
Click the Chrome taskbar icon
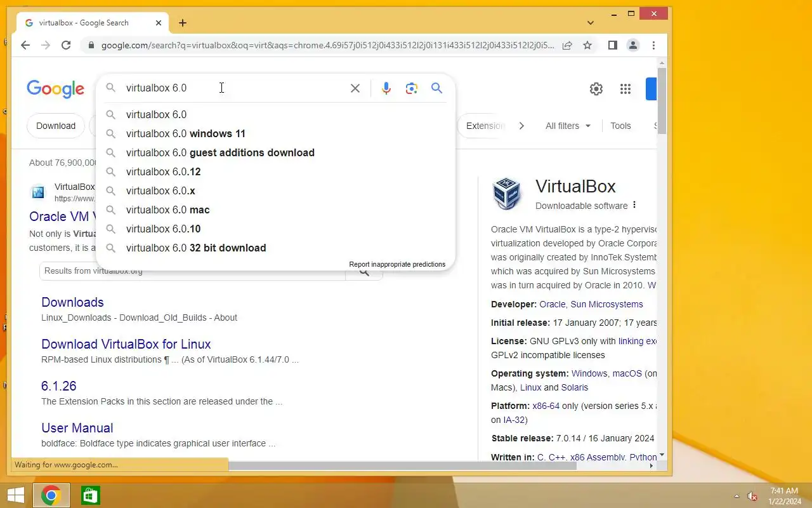tap(51, 495)
